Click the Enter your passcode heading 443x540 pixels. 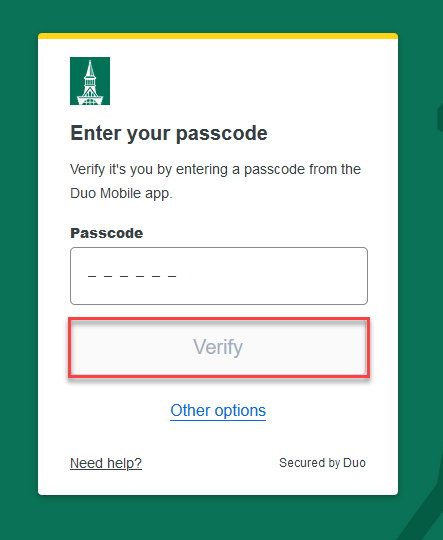(x=169, y=134)
